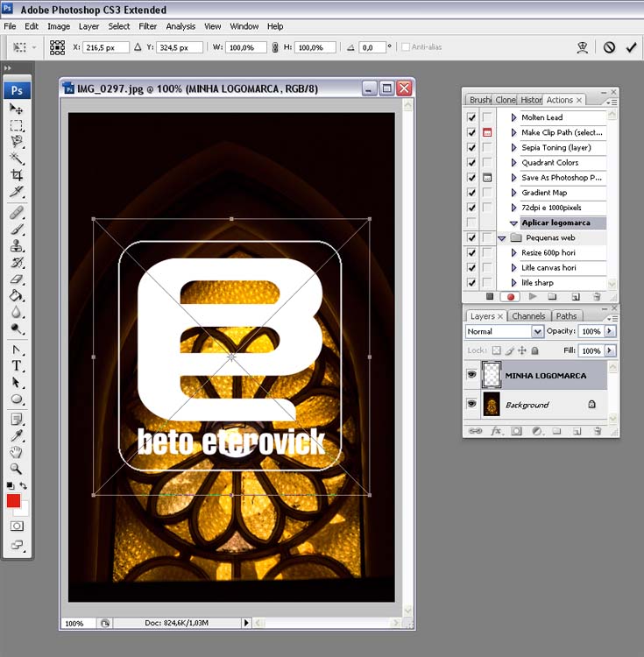Select the Hand tool
Viewport: 644px width, 657px height.
[17, 452]
